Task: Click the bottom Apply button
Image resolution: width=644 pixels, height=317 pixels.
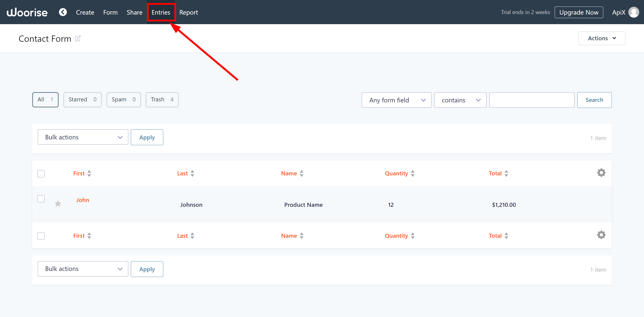Action: 147,269
